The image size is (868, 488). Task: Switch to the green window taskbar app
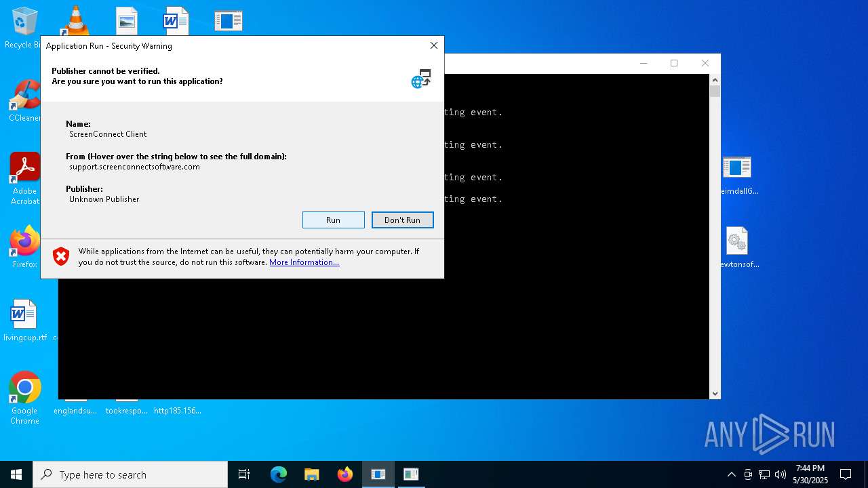click(411, 474)
